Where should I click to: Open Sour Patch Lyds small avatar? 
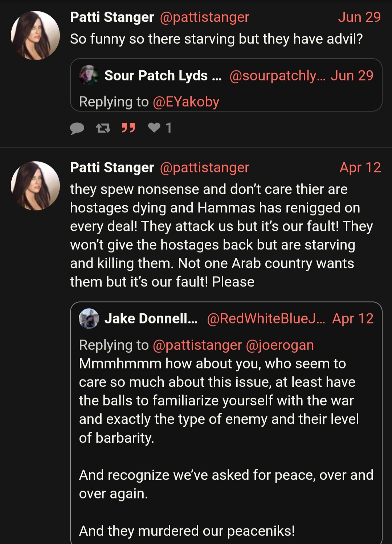89,75
